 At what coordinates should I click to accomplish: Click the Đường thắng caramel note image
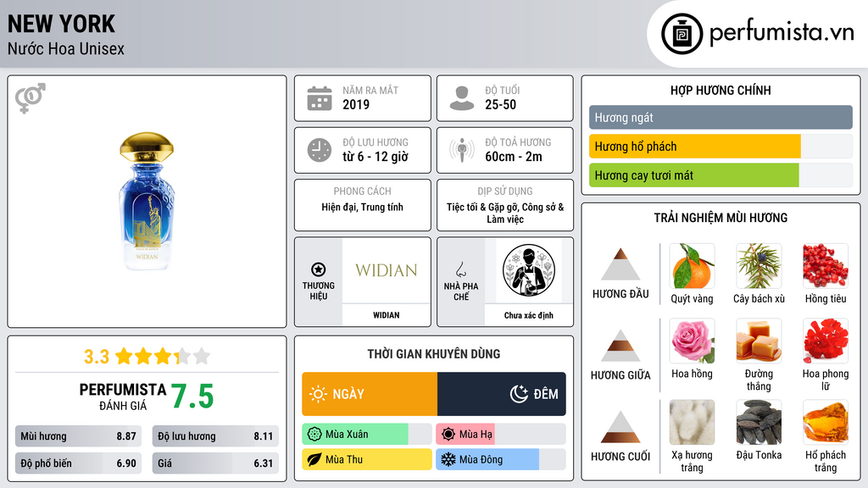(x=759, y=341)
